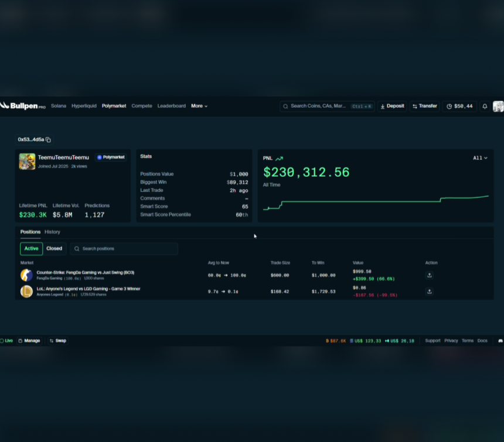Click TeemuTeemuTeemu profile picture

coord(27,161)
